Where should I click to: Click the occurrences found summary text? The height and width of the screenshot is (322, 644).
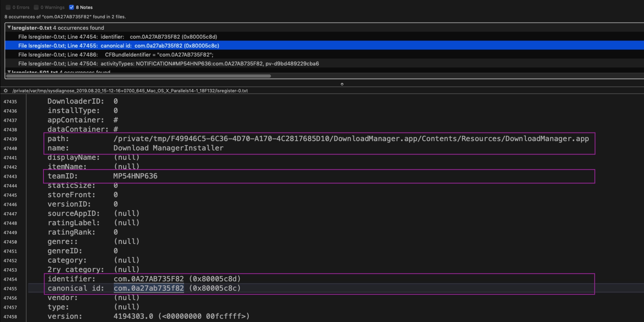pyautogui.click(x=65, y=17)
